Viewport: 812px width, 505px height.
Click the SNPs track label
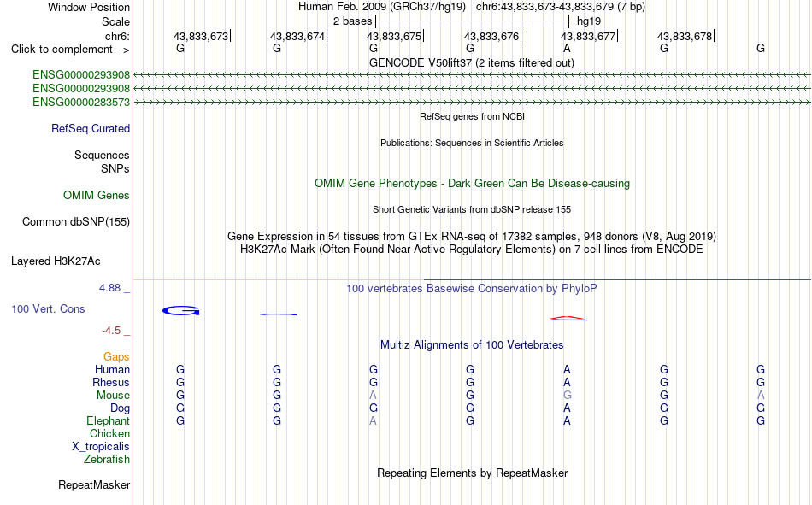pyautogui.click(x=115, y=168)
